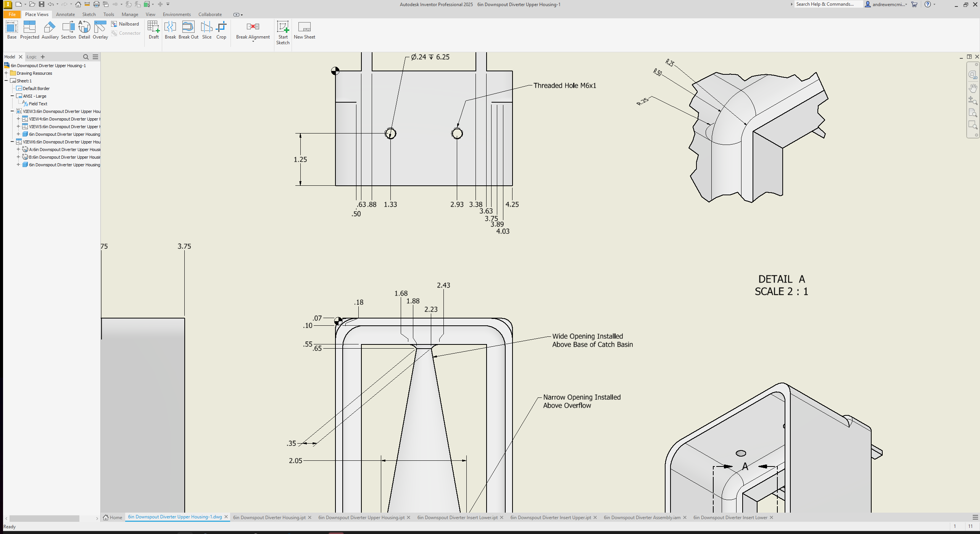Select the Base view tool
Viewport: 980px width, 534px height.
point(12,30)
